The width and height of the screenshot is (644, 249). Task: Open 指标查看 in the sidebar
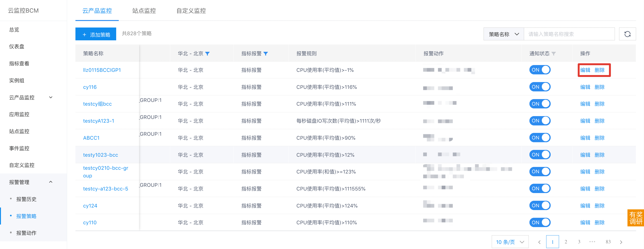[x=19, y=64]
